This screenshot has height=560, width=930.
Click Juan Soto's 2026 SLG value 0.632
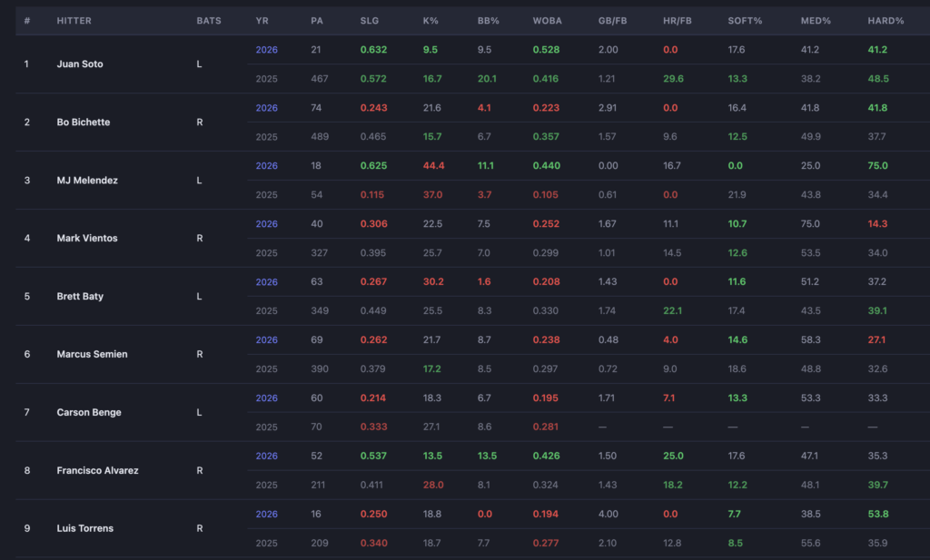tap(373, 50)
